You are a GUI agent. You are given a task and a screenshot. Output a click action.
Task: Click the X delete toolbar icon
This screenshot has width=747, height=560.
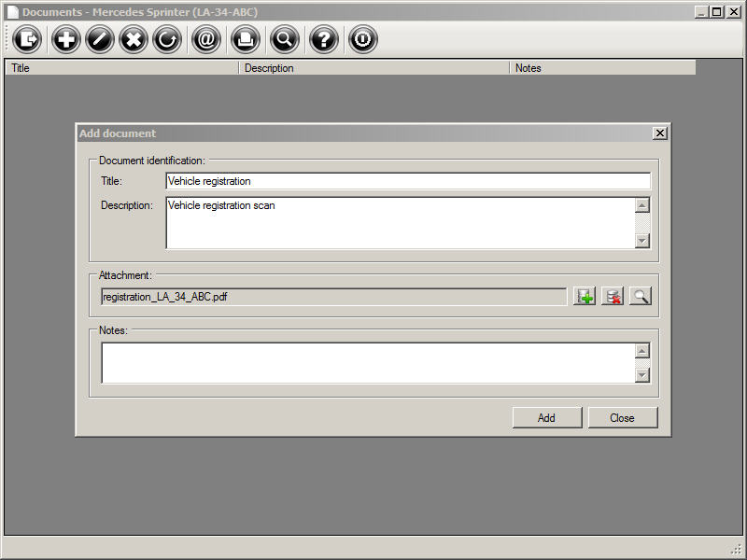click(134, 40)
